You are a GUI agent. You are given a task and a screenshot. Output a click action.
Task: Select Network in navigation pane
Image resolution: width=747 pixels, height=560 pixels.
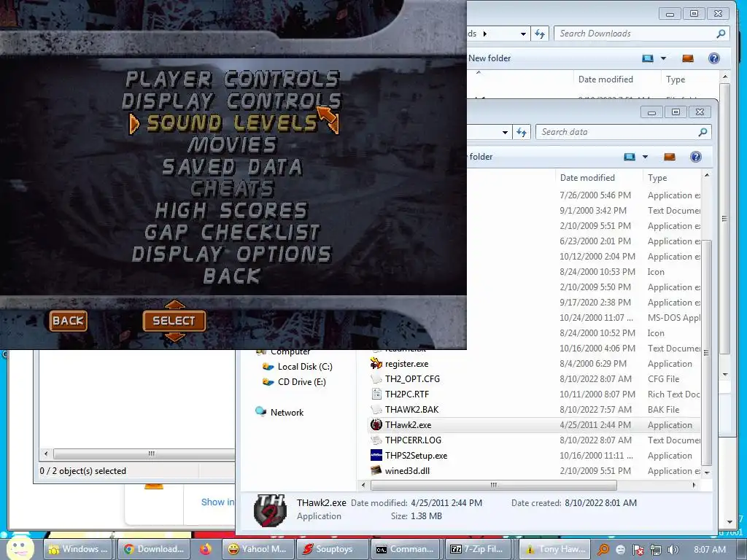286,413
